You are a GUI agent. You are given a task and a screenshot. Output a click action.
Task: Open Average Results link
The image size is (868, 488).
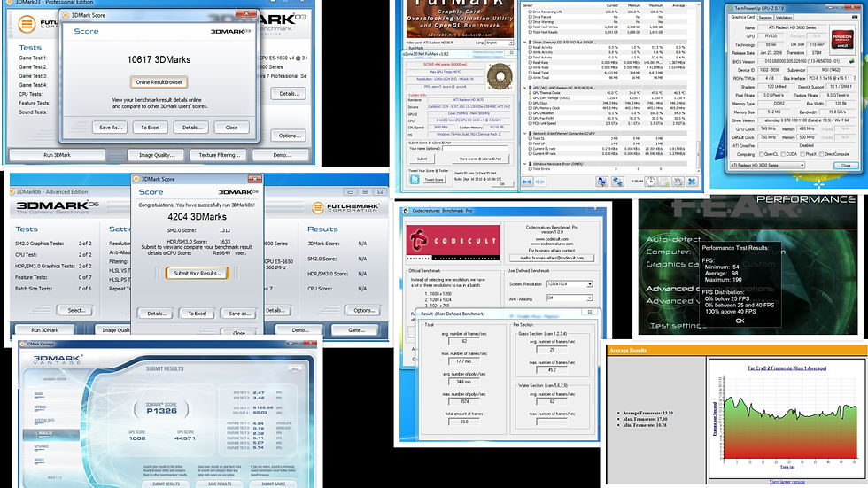(x=628, y=350)
